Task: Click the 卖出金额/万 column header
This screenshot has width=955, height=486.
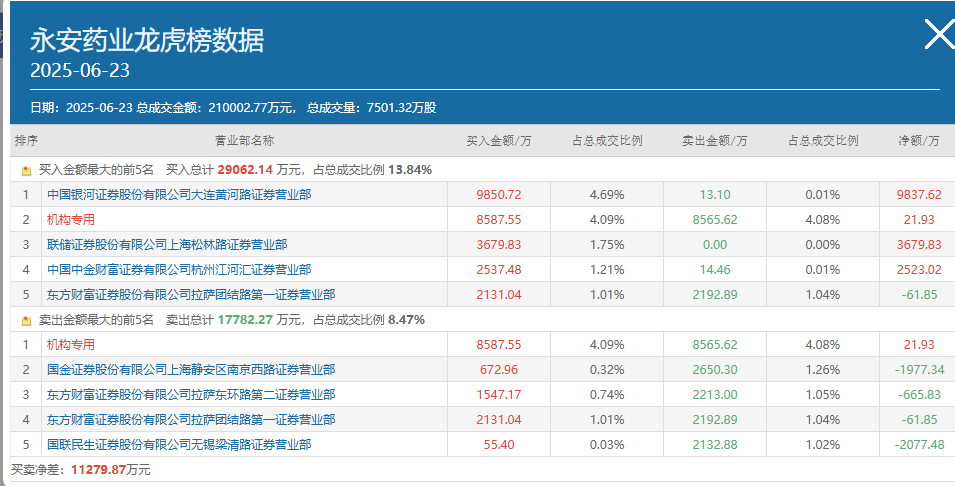Action: coord(714,141)
